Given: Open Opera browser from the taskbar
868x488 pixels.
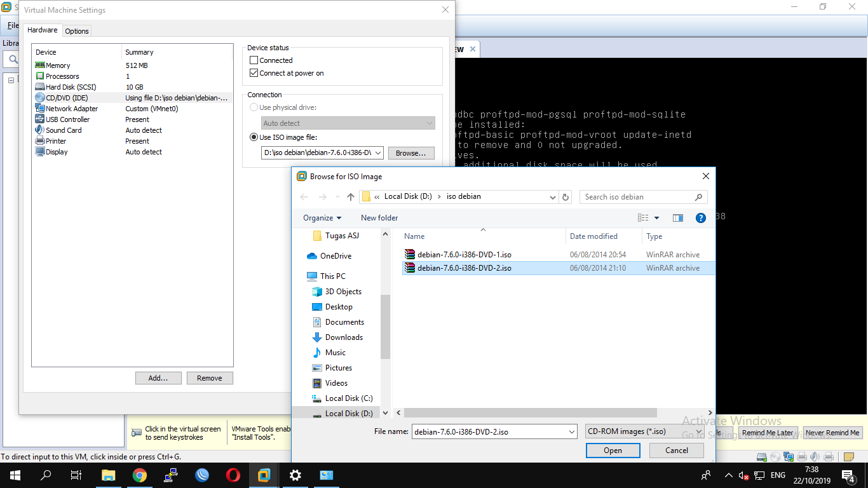Looking at the screenshot, I should tap(233, 475).
